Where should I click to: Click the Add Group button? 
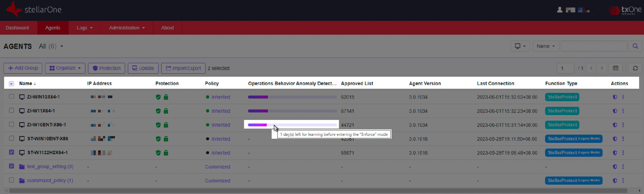click(x=23, y=68)
